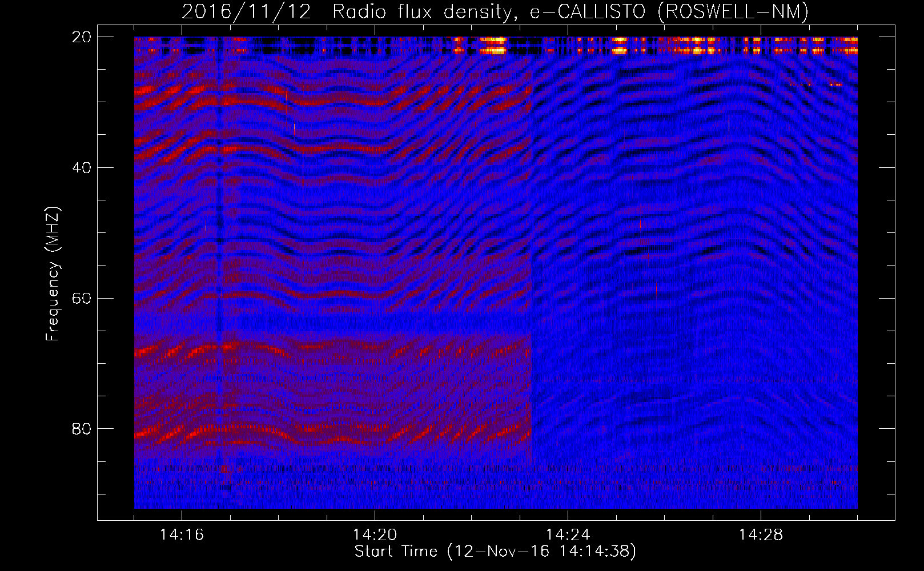Click the 14:16 time tick label
Viewport: 924px width, 571px height.
182,535
